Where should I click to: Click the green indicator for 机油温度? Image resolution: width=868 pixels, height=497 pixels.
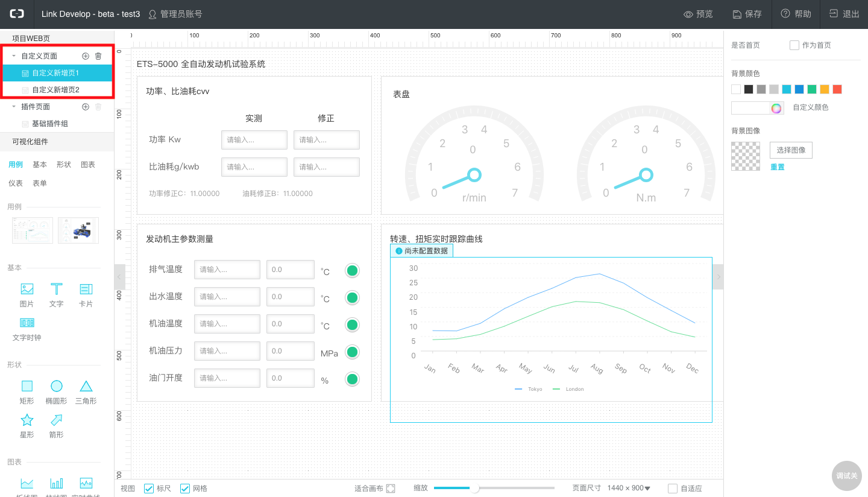point(353,324)
